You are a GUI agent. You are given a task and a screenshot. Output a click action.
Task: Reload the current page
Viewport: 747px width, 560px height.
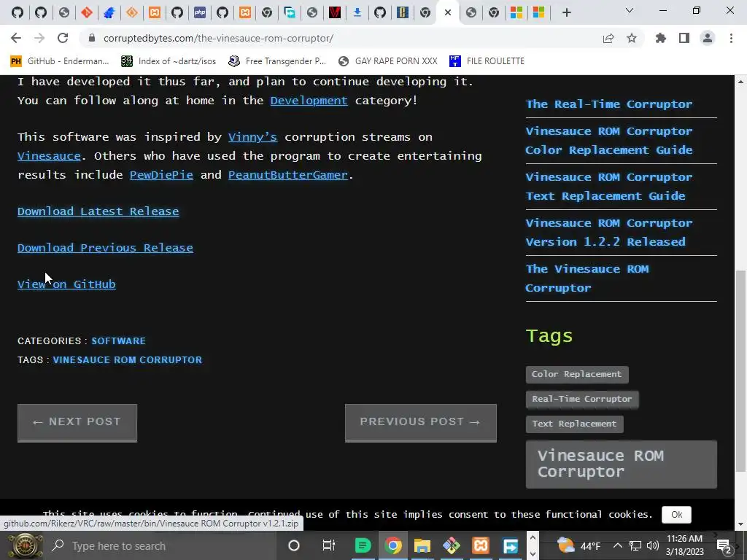63,38
